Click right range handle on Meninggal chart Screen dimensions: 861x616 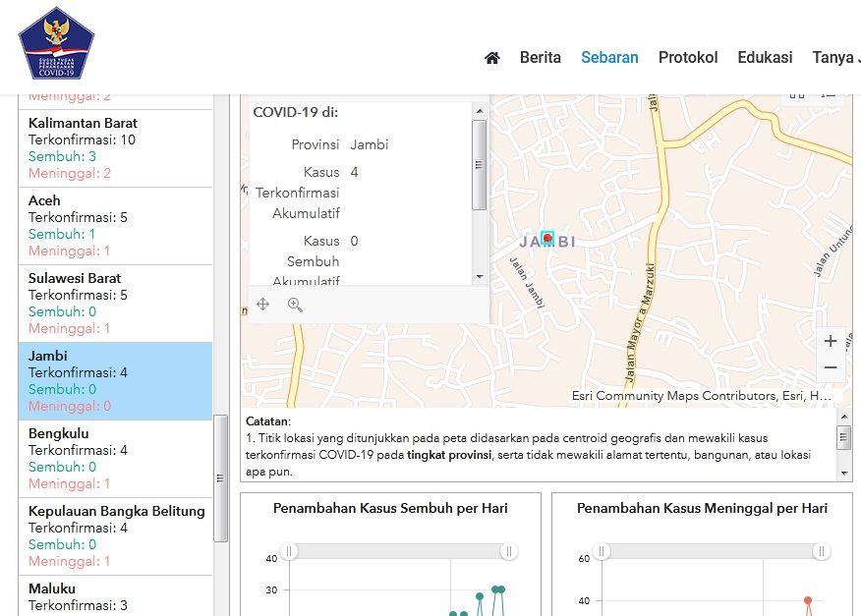tap(822, 552)
